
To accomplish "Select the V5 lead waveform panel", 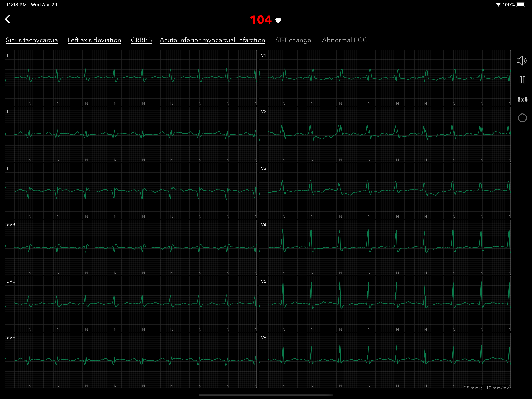I will (x=384, y=304).
